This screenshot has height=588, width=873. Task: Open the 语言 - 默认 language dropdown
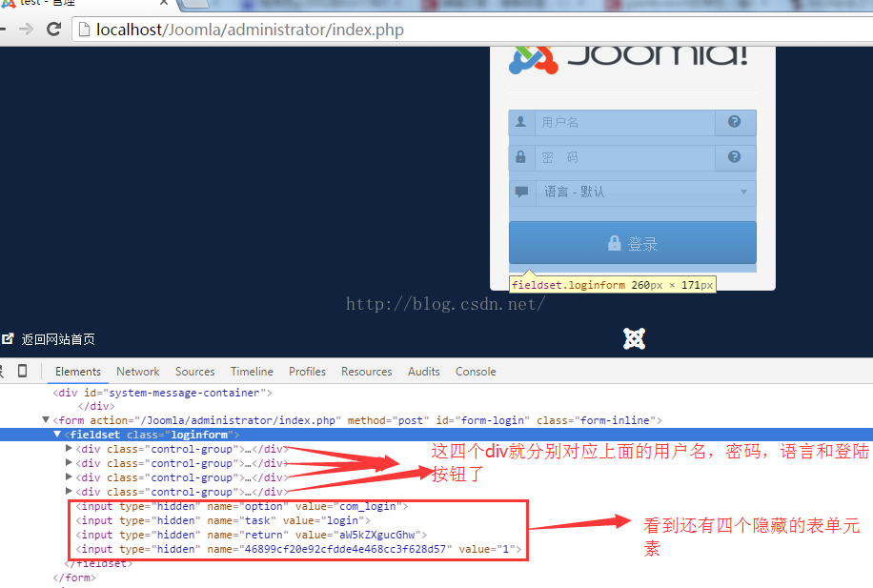tap(646, 193)
